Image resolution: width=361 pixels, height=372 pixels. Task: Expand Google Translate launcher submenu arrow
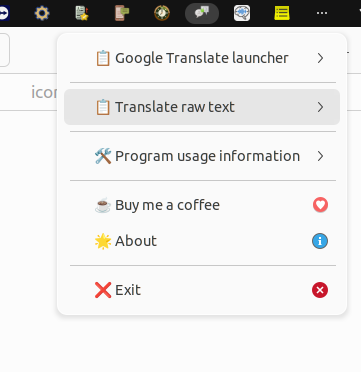click(320, 58)
